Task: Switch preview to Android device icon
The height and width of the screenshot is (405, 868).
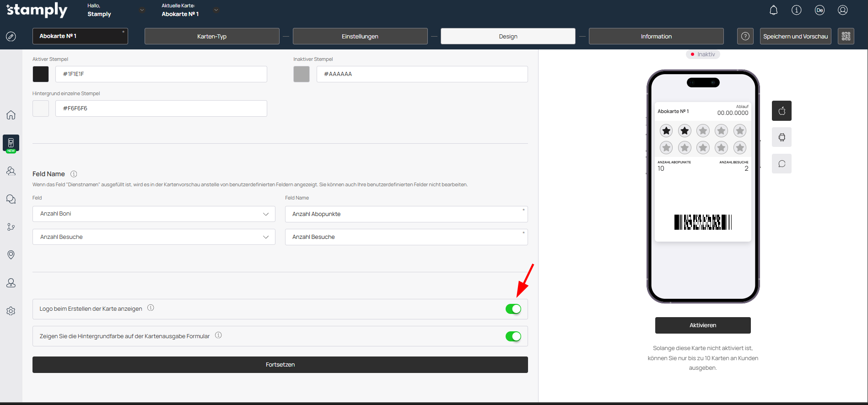Action: (782, 137)
